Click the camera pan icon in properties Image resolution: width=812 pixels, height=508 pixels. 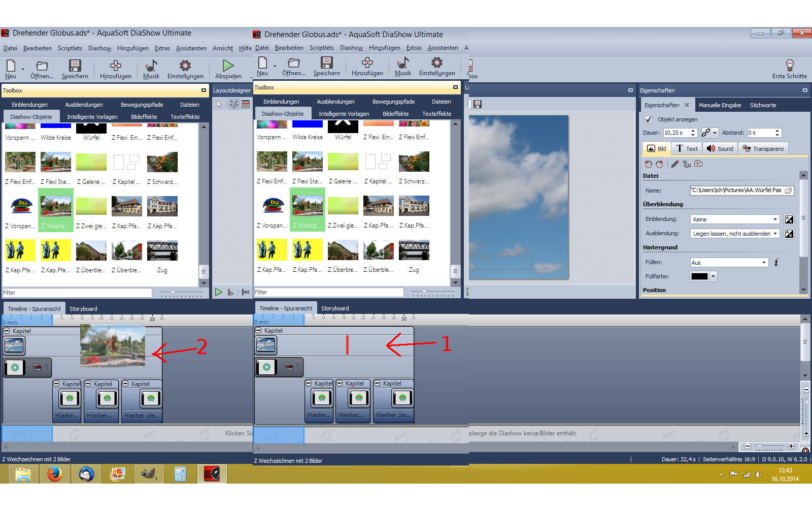[x=698, y=164]
